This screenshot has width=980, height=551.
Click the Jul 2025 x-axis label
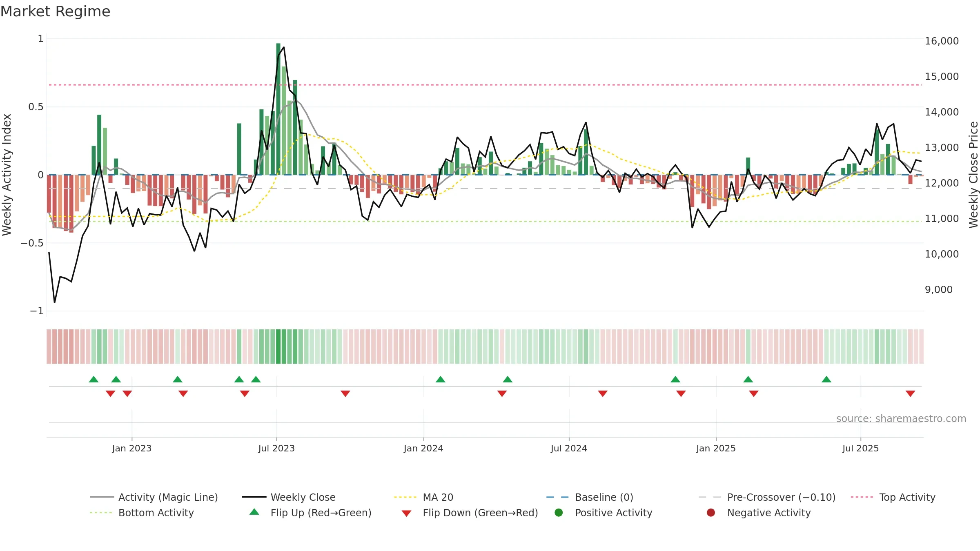pos(860,448)
